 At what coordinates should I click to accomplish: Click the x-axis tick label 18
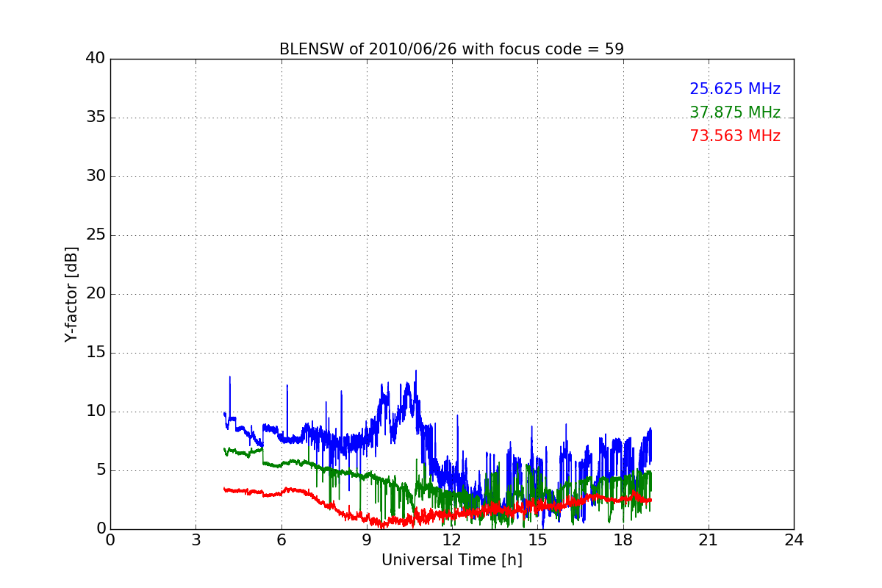click(x=623, y=540)
